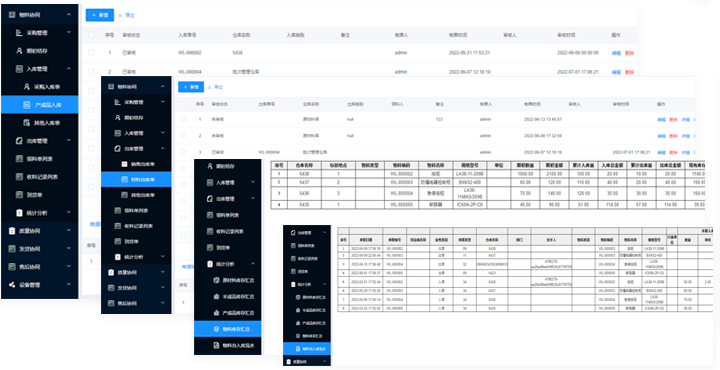
Task: Click 新增 button above the 入库单号 table
Action: (100, 15)
